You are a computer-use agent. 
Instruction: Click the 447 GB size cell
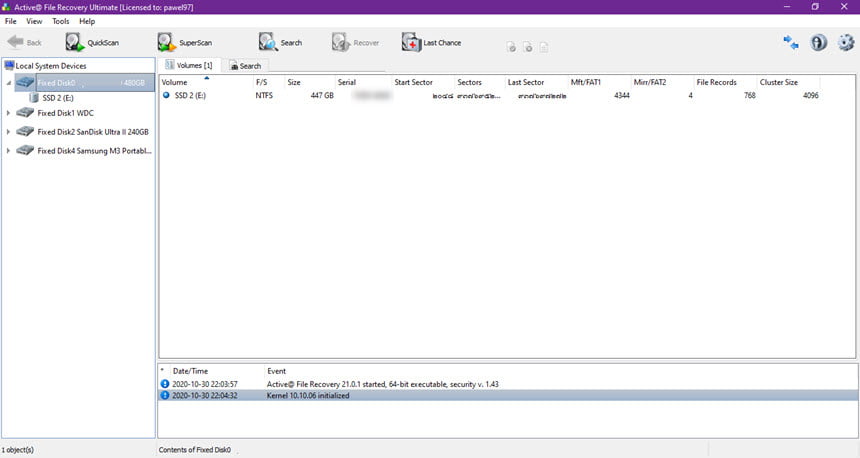pos(322,95)
